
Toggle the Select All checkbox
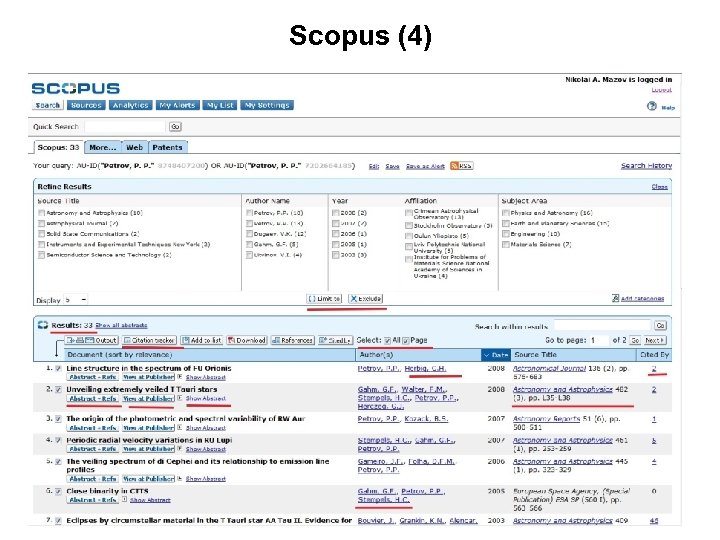387,340
